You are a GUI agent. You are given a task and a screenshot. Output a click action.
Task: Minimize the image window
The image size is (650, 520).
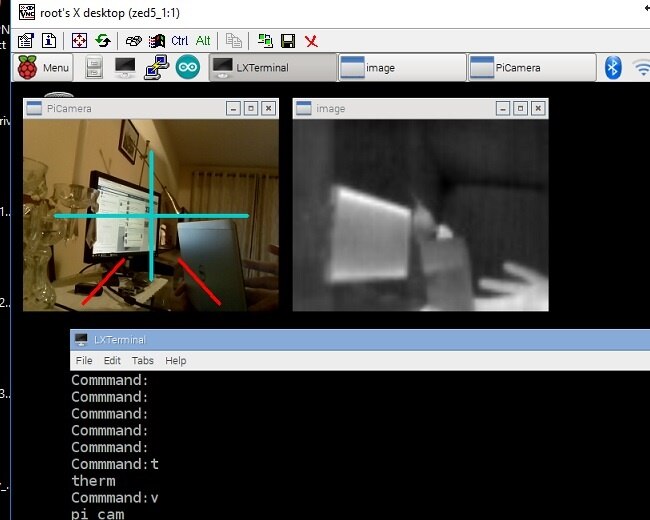point(503,109)
